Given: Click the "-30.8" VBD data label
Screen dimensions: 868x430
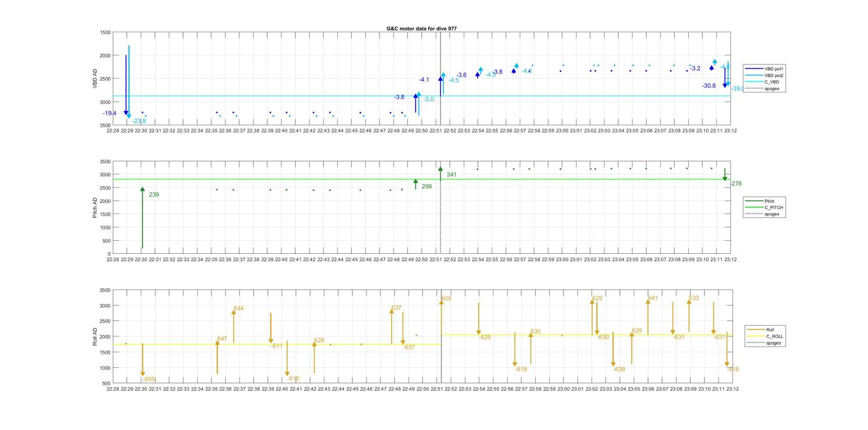Looking at the screenshot, I should 709,86.
